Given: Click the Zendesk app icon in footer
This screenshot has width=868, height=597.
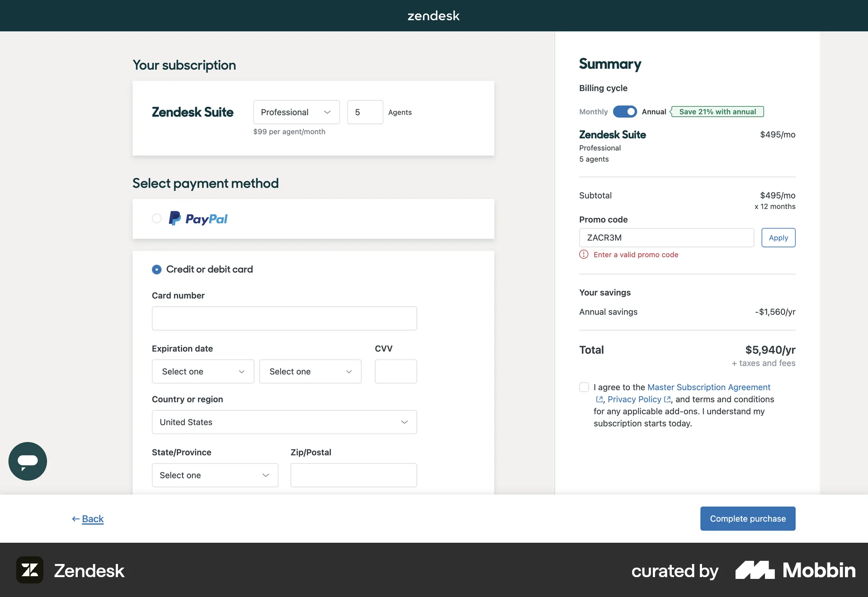Looking at the screenshot, I should point(30,570).
